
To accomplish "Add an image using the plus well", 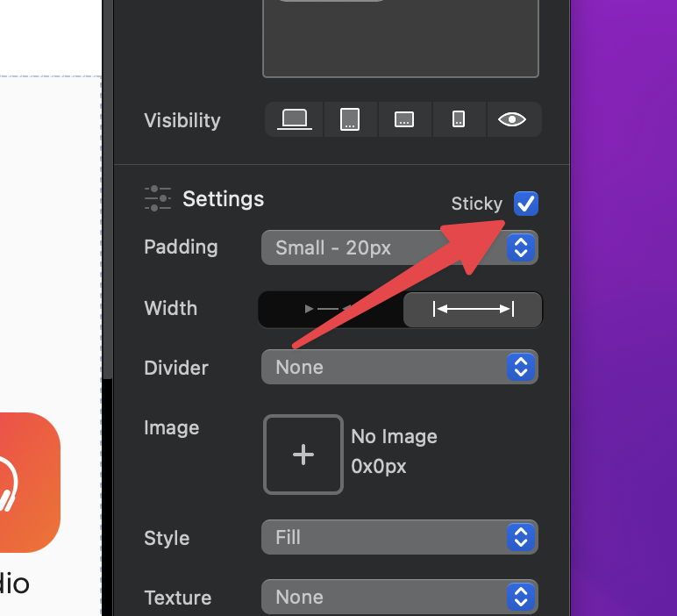I will click(303, 455).
